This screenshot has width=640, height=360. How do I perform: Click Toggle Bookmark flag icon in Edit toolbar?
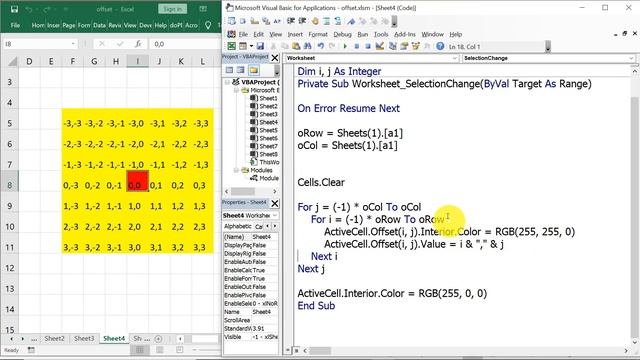click(x=351, y=21)
